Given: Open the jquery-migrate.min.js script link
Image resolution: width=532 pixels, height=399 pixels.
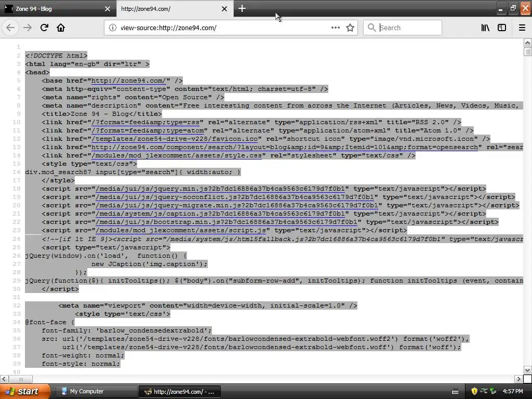Looking at the screenshot, I should click(x=237, y=205).
